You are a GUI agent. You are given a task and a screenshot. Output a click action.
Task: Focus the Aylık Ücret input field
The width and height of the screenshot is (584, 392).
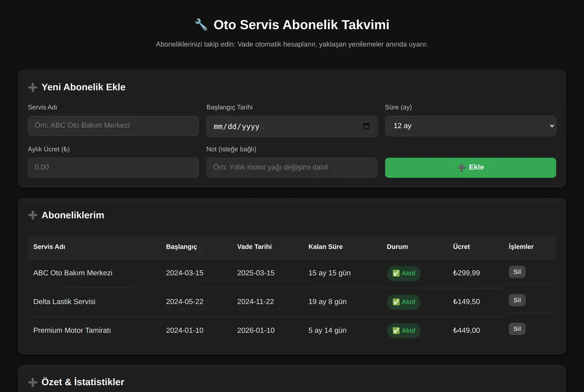tap(113, 167)
